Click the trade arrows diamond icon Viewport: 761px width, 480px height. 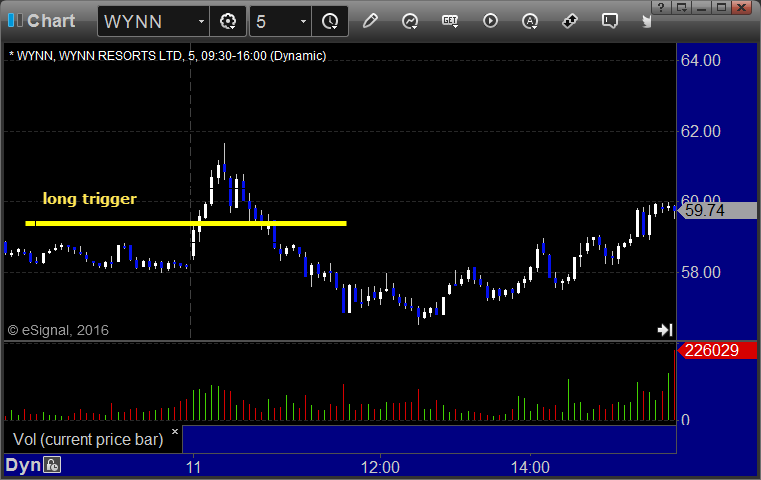pos(570,21)
